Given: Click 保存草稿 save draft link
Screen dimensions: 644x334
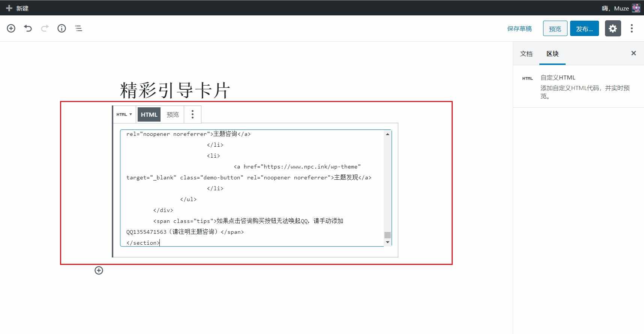Looking at the screenshot, I should 519,29.
